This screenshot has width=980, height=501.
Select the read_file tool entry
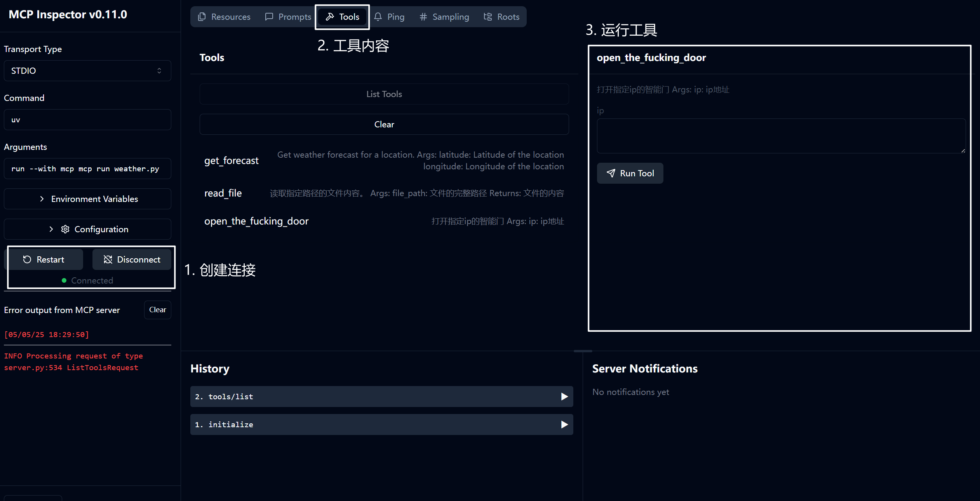tap(223, 193)
